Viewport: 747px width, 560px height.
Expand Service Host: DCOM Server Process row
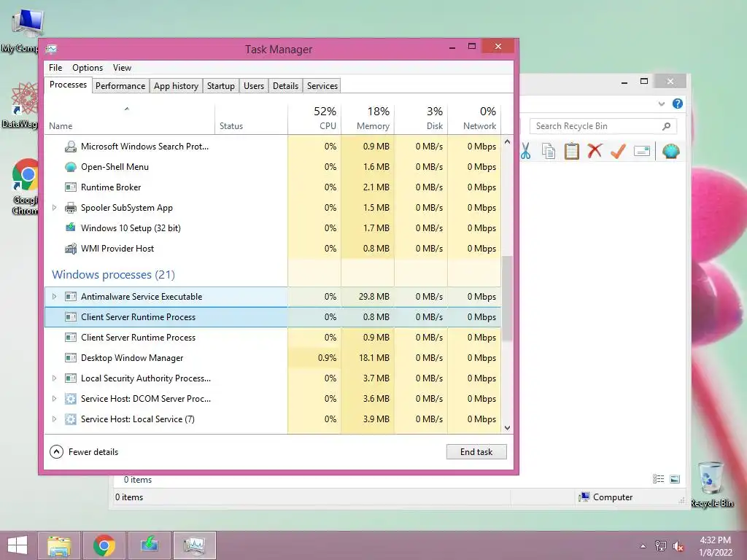click(x=54, y=399)
